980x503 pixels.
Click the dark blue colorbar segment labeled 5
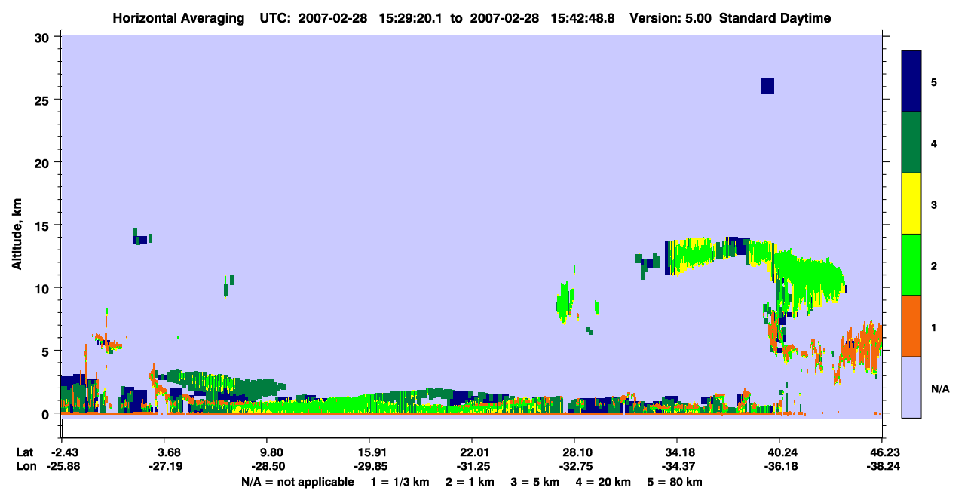tap(911, 81)
